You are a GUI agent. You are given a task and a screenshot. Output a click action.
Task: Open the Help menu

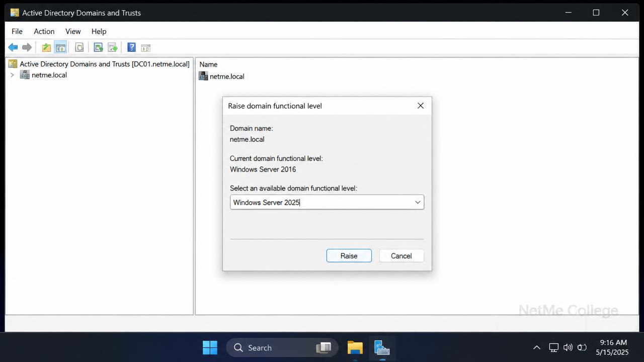pos(99,31)
